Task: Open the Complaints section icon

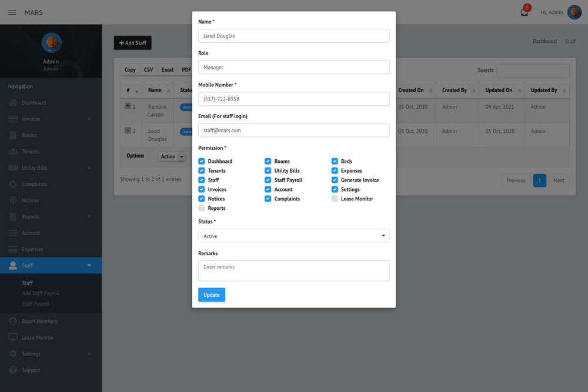Action: [x=12, y=184]
